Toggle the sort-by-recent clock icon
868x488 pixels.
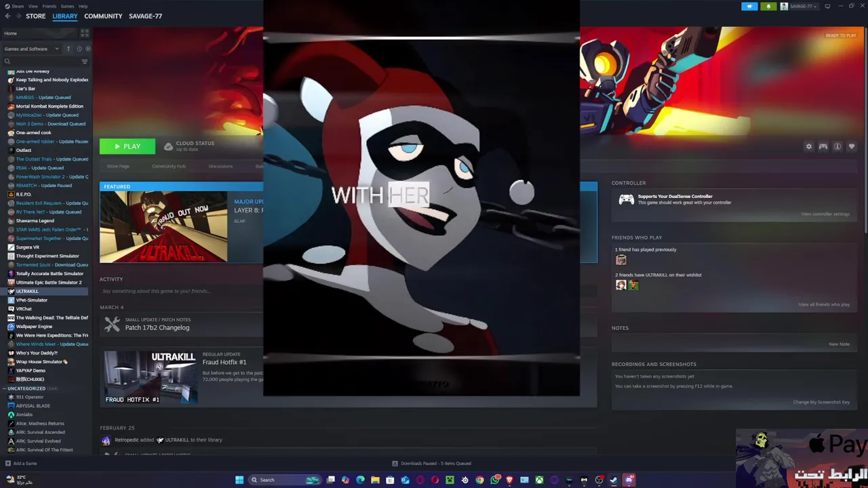tap(79, 49)
